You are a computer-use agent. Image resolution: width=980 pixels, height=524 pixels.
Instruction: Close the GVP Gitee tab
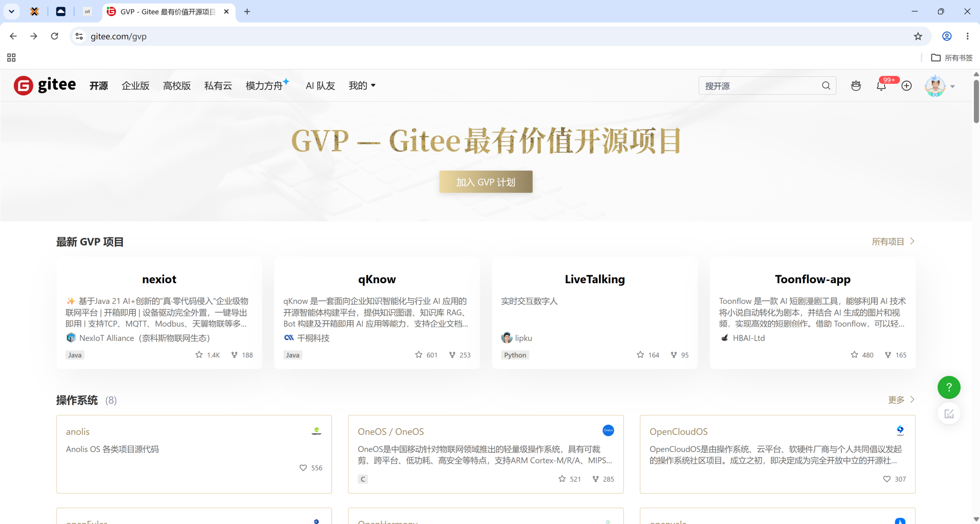(226, 11)
